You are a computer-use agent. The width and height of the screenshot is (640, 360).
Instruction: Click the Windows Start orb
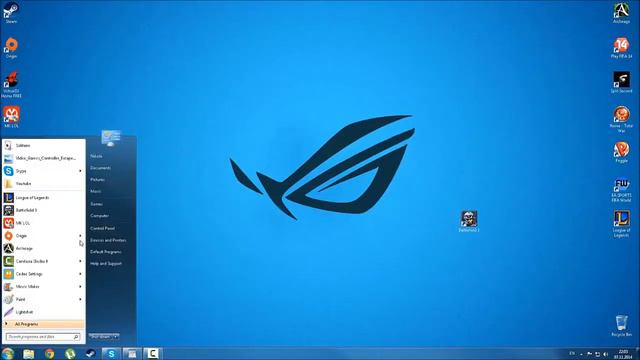[8, 353]
